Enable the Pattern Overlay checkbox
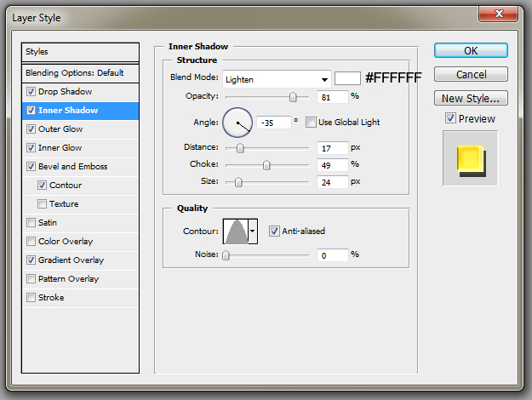Image resolution: width=532 pixels, height=400 pixels. pyautogui.click(x=31, y=279)
